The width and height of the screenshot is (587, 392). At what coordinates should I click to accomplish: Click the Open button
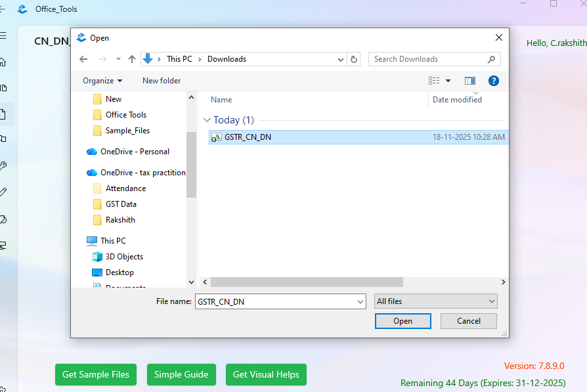click(x=402, y=321)
